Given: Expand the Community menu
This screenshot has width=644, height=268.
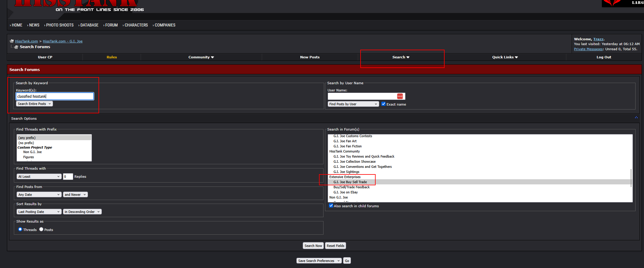Looking at the screenshot, I should coord(201,57).
